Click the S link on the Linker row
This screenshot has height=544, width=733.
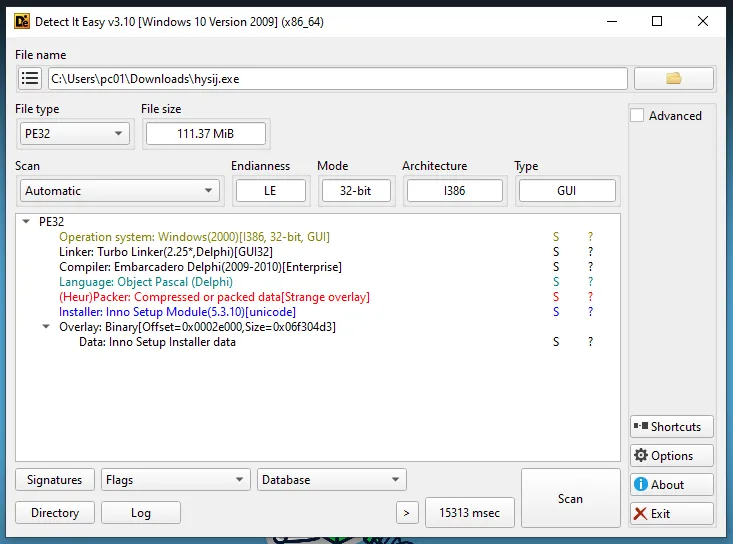(556, 252)
